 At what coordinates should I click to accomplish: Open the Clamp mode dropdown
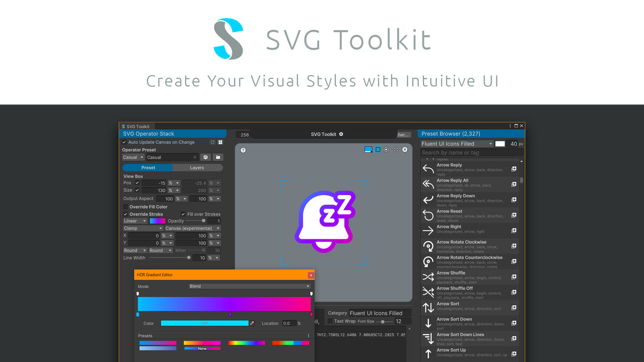tap(143, 228)
